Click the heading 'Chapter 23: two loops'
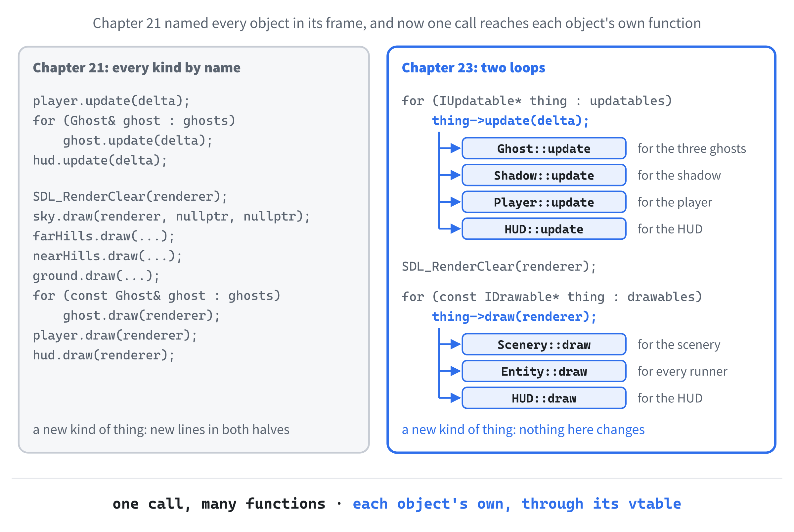794x532 pixels. click(473, 67)
